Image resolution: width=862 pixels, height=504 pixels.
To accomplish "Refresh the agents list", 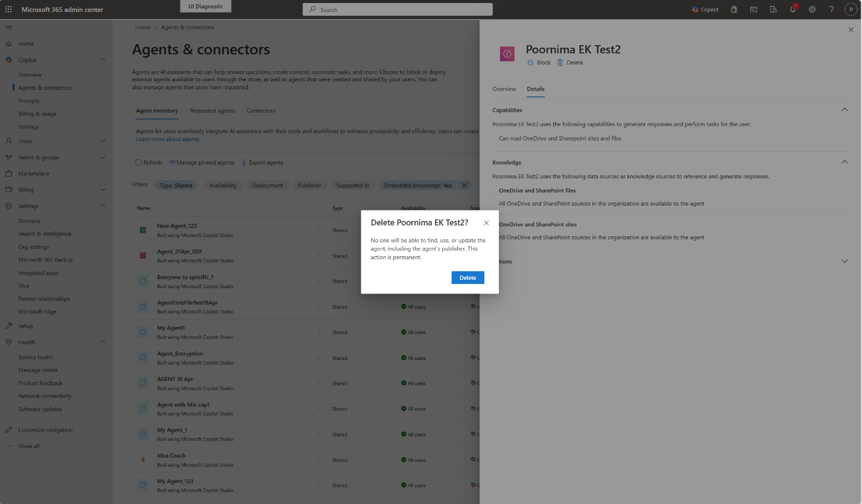I will (148, 162).
